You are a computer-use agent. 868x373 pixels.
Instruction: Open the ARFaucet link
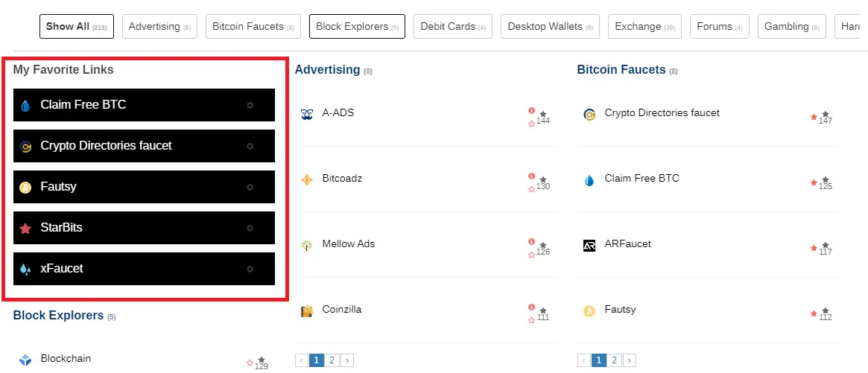pyautogui.click(x=628, y=244)
